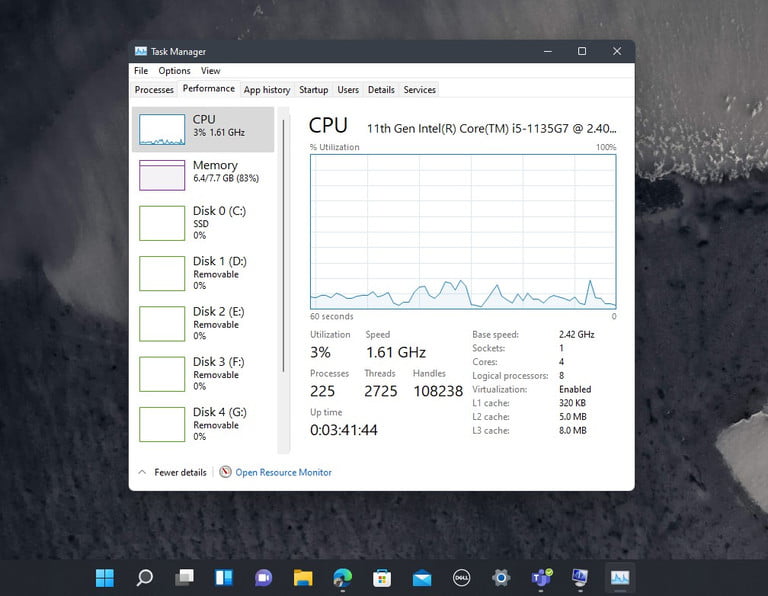Image resolution: width=768 pixels, height=596 pixels.
Task: Minimize the Task Manager window
Action: coord(548,51)
